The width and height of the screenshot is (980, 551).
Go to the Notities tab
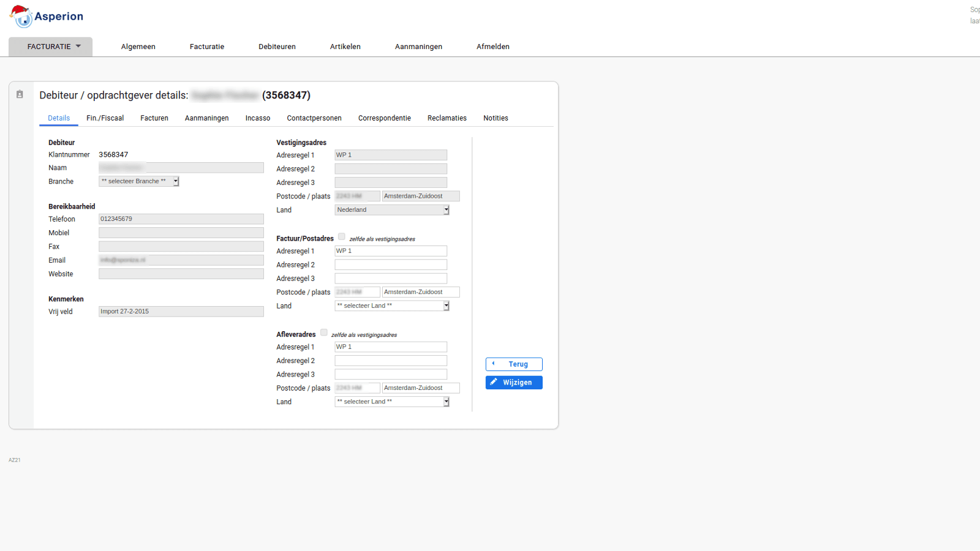[496, 118]
